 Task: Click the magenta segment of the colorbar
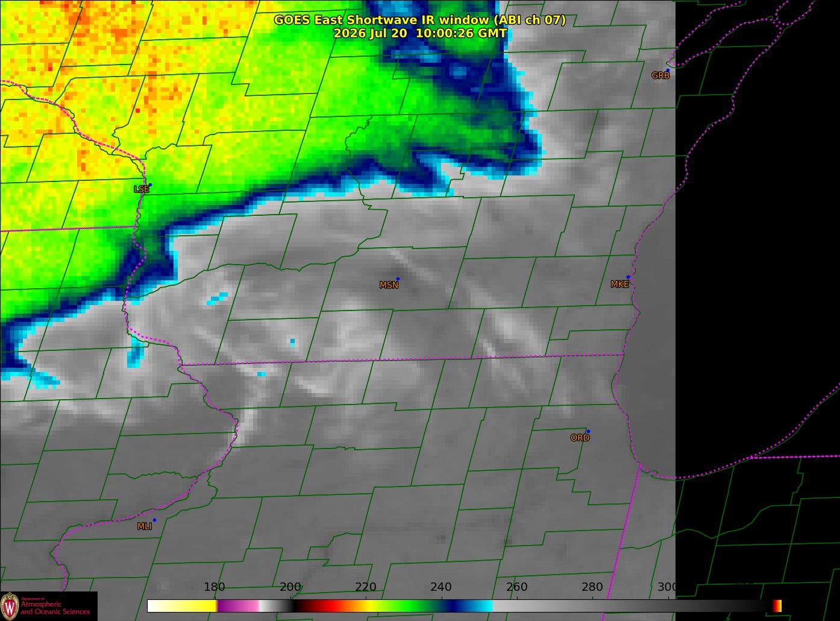point(238,606)
